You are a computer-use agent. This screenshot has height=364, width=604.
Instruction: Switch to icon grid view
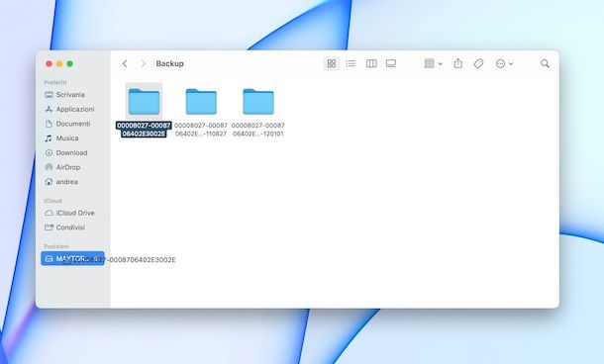[x=332, y=63]
